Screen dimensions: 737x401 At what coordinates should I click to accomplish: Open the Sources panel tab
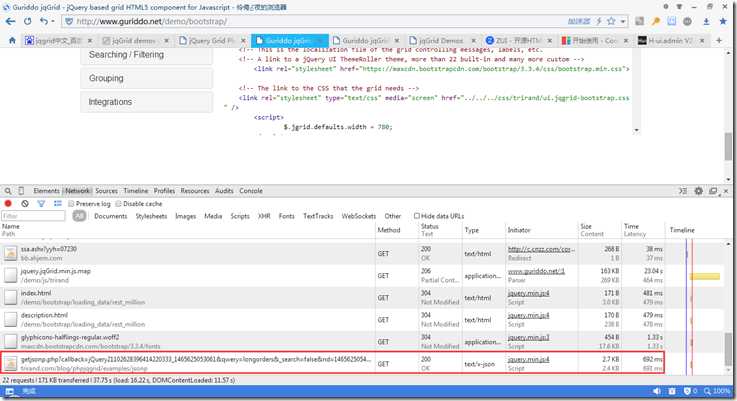(x=106, y=190)
